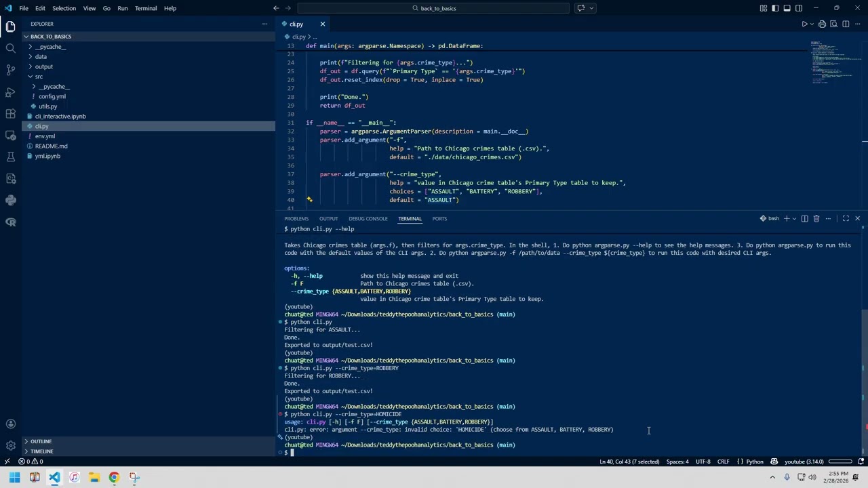
Task: Change indentation via Spaces: 4
Action: coord(677,462)
